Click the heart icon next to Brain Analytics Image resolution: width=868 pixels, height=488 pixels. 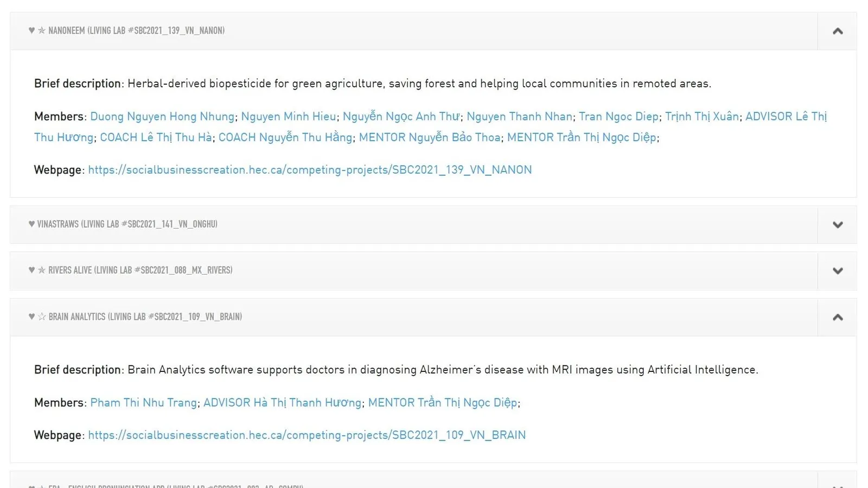click(x=31, y=316)
